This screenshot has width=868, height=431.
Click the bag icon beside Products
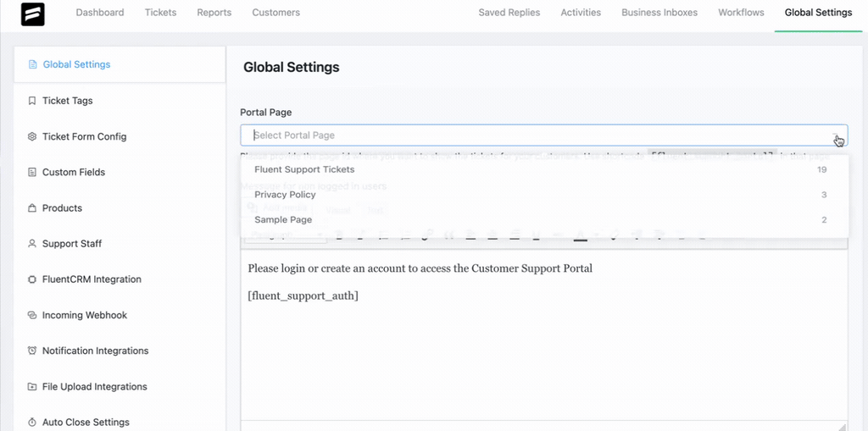click(32, 208)
